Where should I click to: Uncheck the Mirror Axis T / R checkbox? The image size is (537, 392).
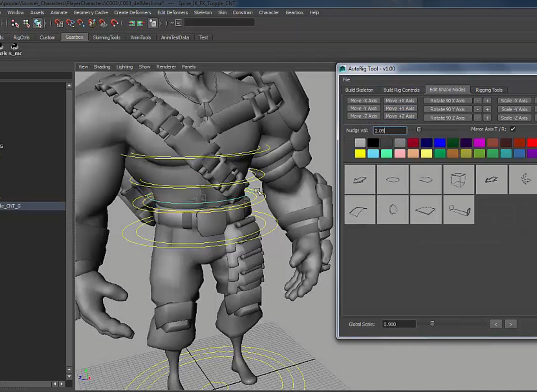pos(513,129)
